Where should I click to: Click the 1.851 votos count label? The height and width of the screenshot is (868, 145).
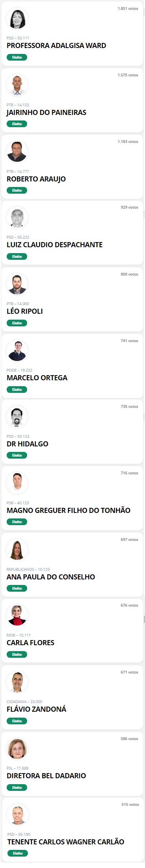pyautogui.click(x=128, y=9)
